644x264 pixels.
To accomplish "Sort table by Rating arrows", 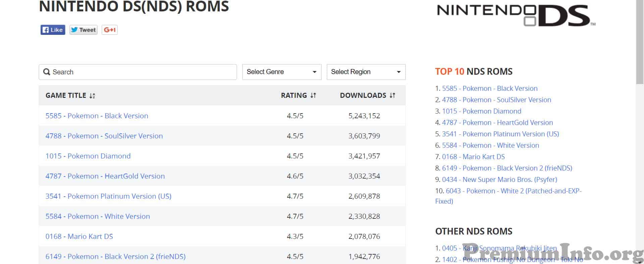I will coord(313,95).
